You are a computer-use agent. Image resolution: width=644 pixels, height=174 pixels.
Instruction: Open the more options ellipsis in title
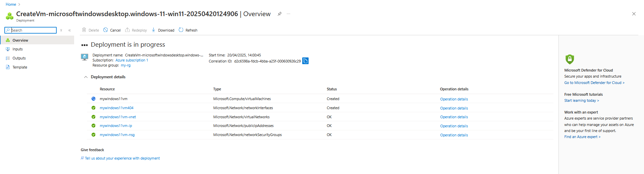(x=288, y=14)
